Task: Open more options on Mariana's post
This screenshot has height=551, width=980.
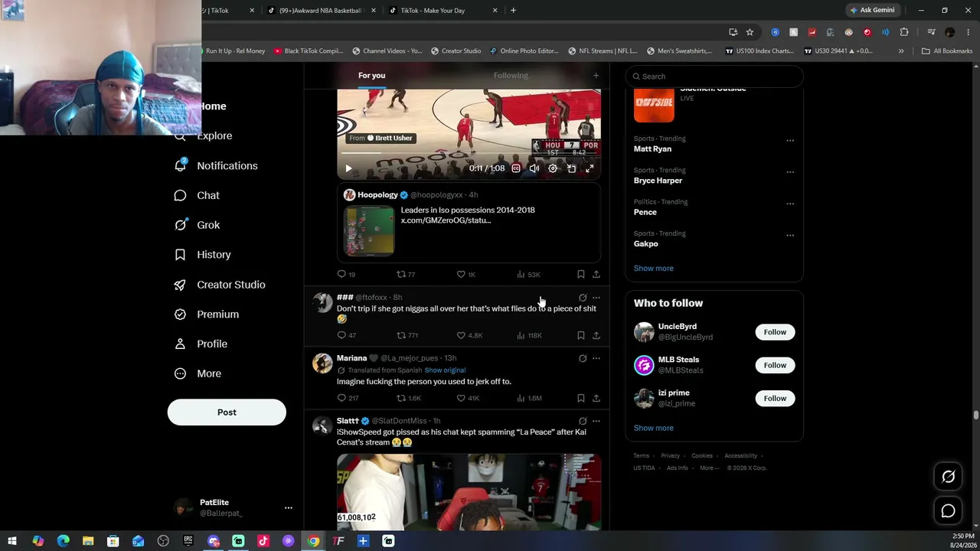Action: pyautogui.click(x=596, y=358)
